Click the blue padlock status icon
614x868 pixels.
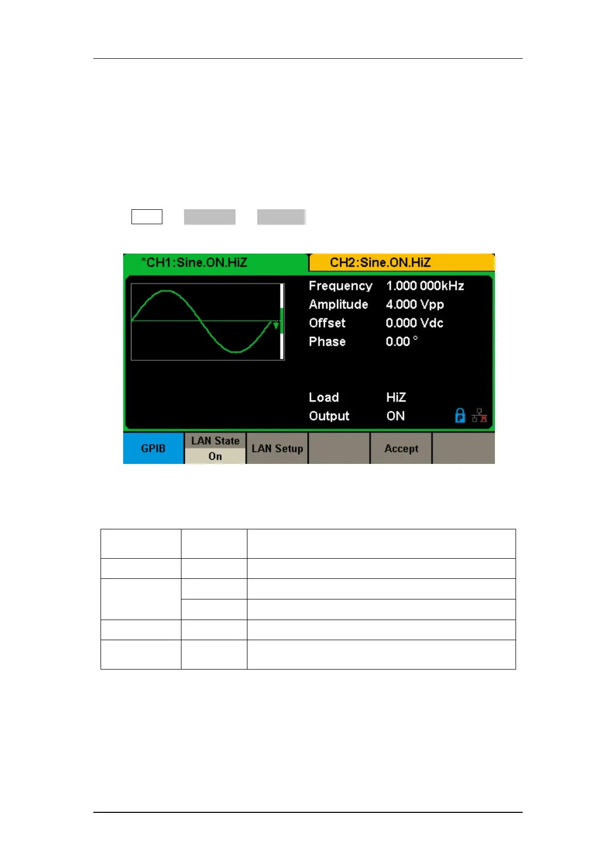point(460,415)
